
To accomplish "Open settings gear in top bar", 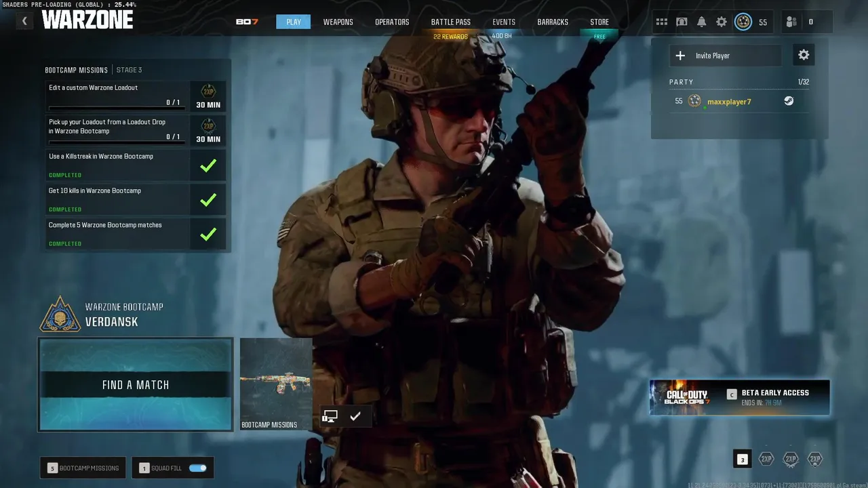I will pyautogui.click(x=722, y=22).
